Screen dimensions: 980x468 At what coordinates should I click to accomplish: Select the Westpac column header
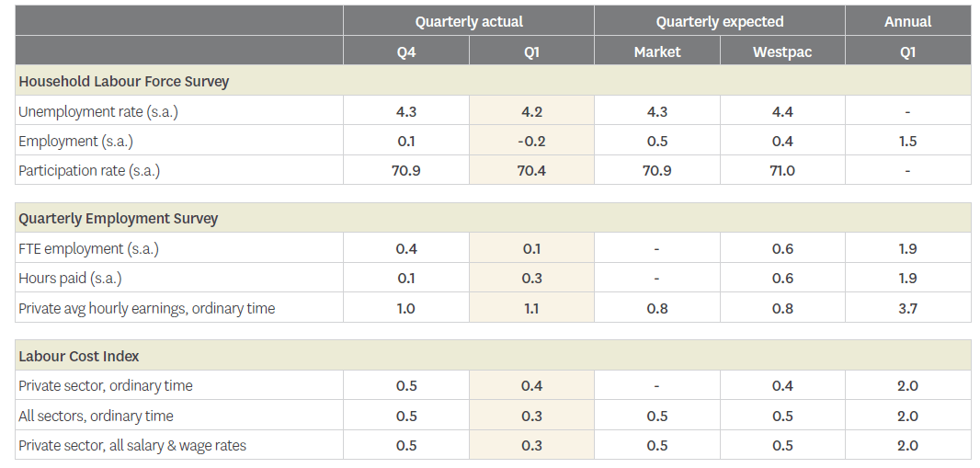(x=781, y=51)
